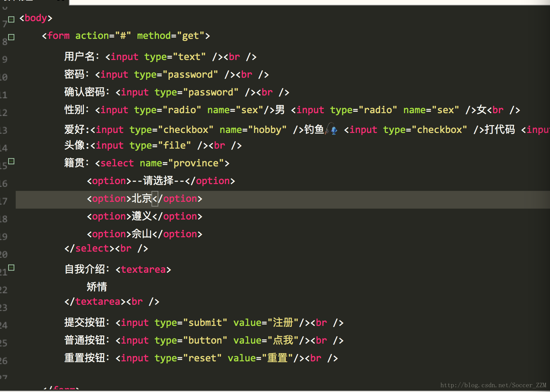Click the 北京 option line
Image resolution: width=550 pixels, height=392 pixels.
click(x=144, y=198)
